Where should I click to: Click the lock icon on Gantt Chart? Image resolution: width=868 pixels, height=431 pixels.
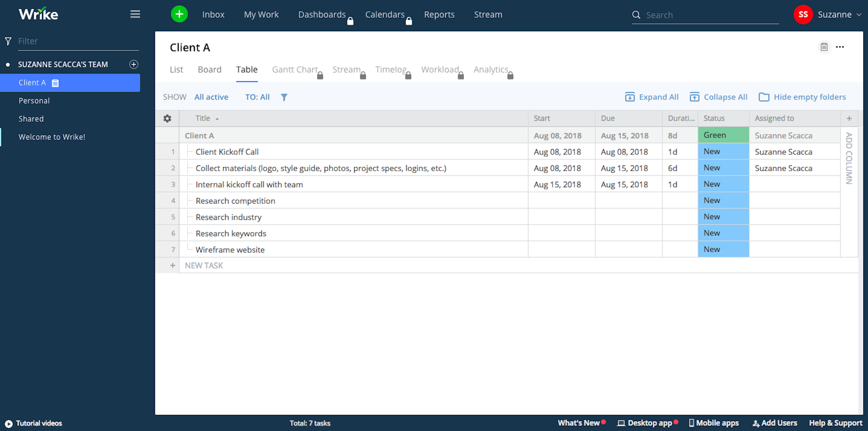[x=320, y=75]
